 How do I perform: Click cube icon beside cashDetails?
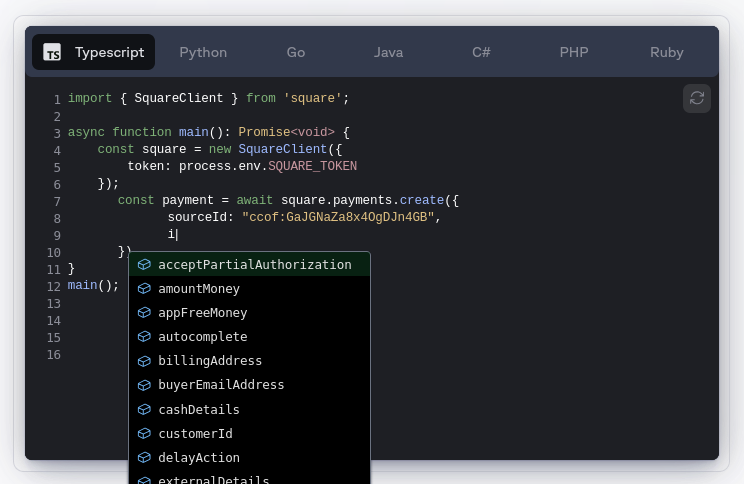[144, 409]
